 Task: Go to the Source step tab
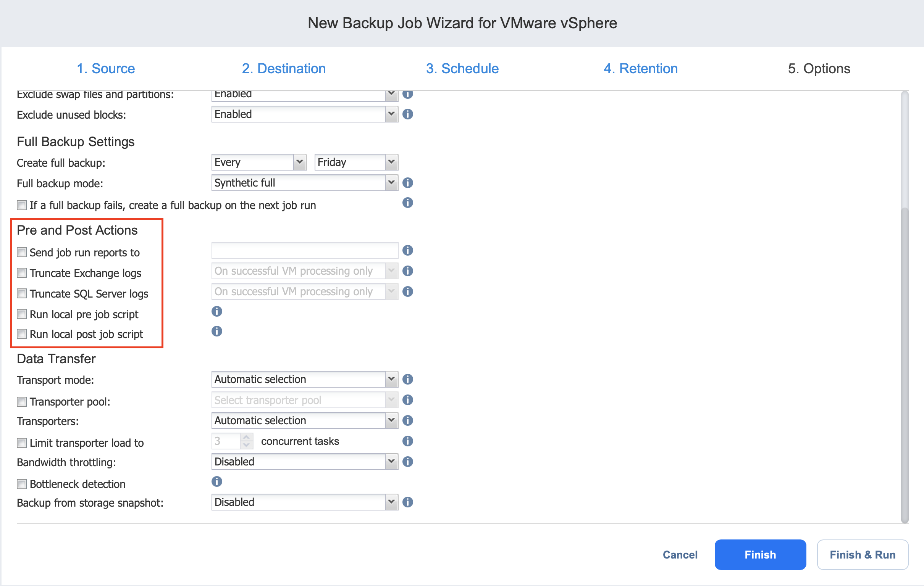[x=106, y=69]
